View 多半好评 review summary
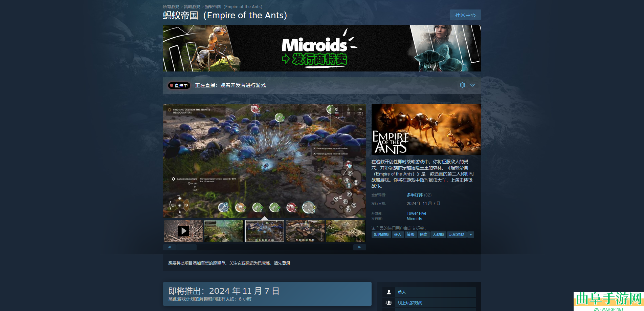644x311 pixels. 415,195
